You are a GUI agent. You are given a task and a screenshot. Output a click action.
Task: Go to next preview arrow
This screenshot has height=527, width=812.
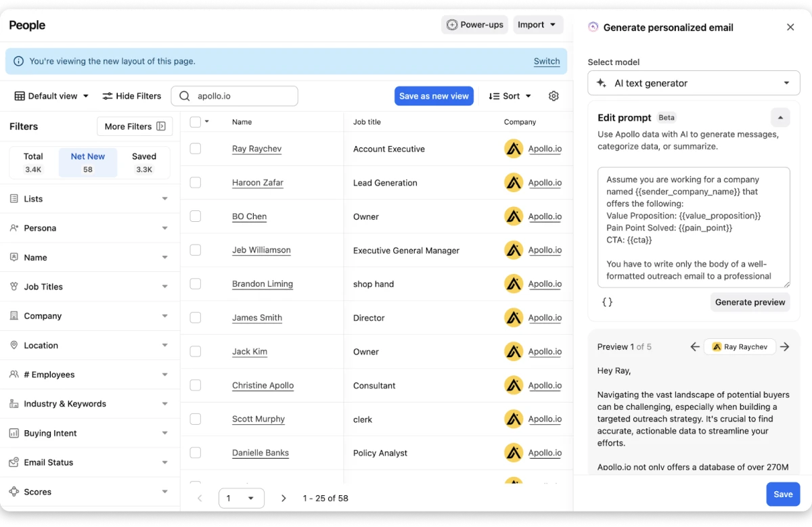[785, 346]
